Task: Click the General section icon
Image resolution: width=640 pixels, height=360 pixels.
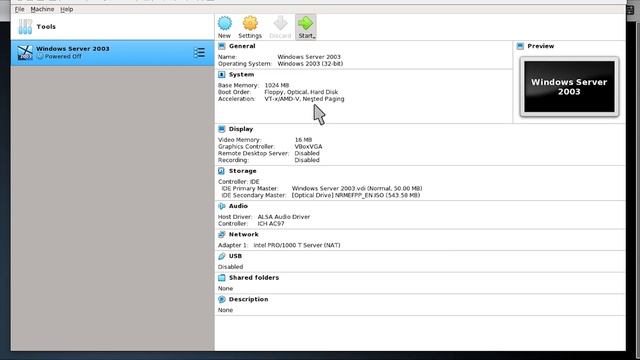Action: (222, 46)
